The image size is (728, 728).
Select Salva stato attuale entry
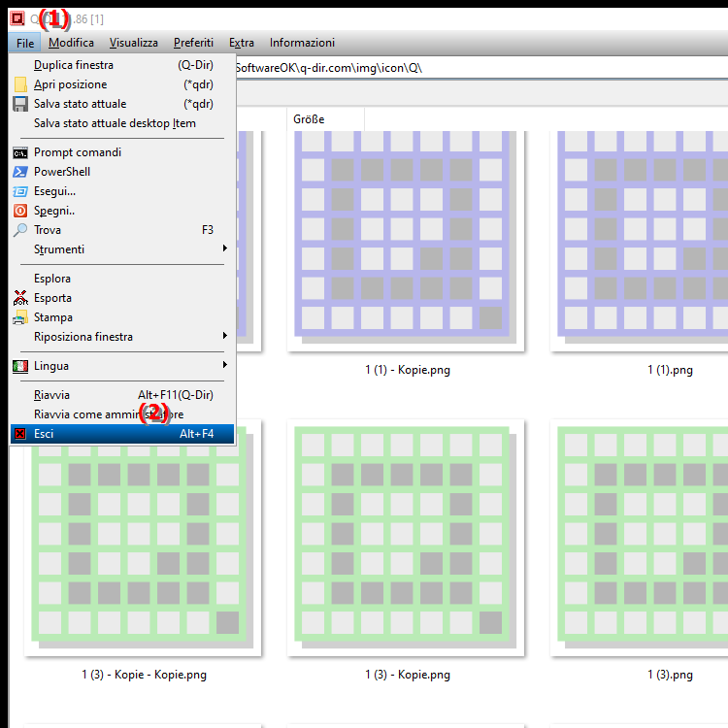[x=122, y=104]
